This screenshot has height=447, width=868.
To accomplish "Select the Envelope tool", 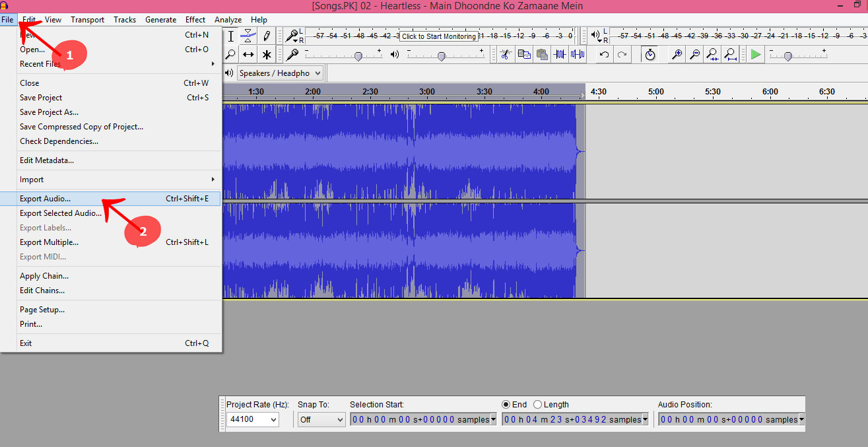I will [248, 36].
